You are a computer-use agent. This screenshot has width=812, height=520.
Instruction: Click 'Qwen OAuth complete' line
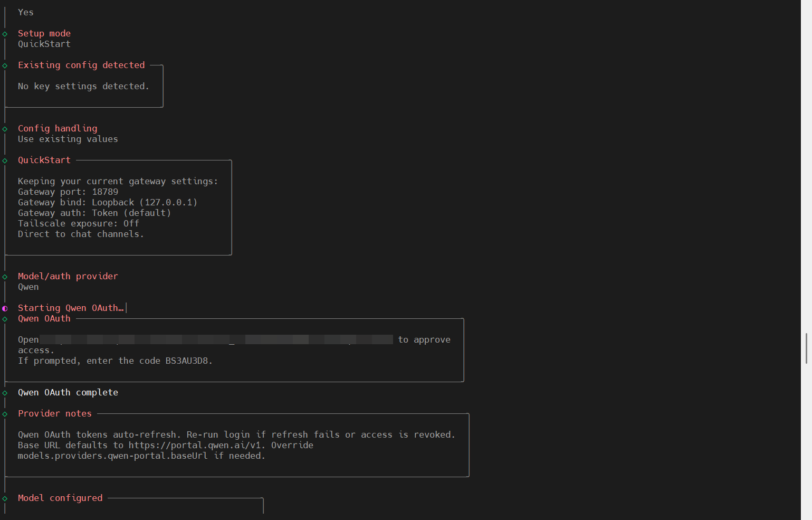pyautogui.click(x=68, y=392)
